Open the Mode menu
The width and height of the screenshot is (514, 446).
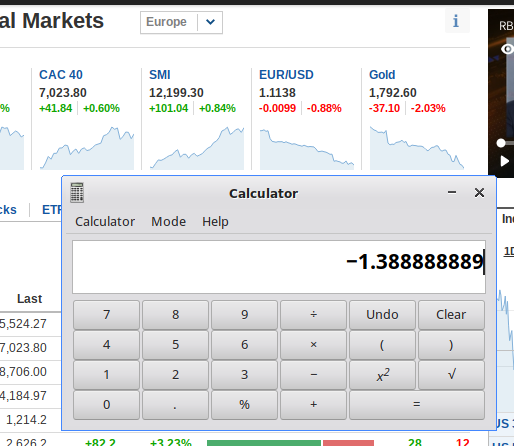169,222
